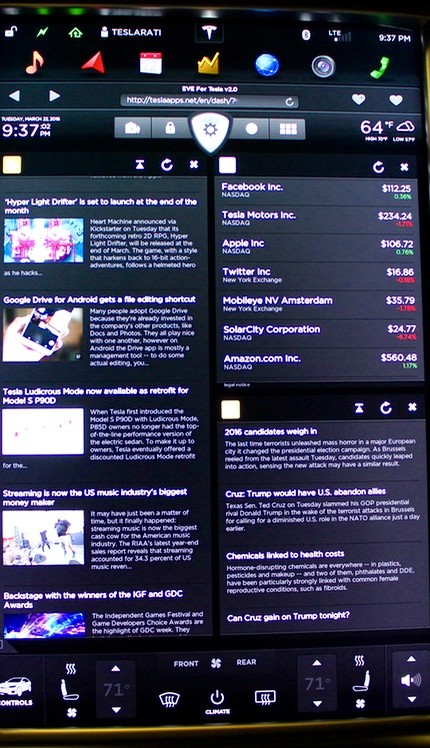Toggle the rear window defroster

(x=265, y=697)
